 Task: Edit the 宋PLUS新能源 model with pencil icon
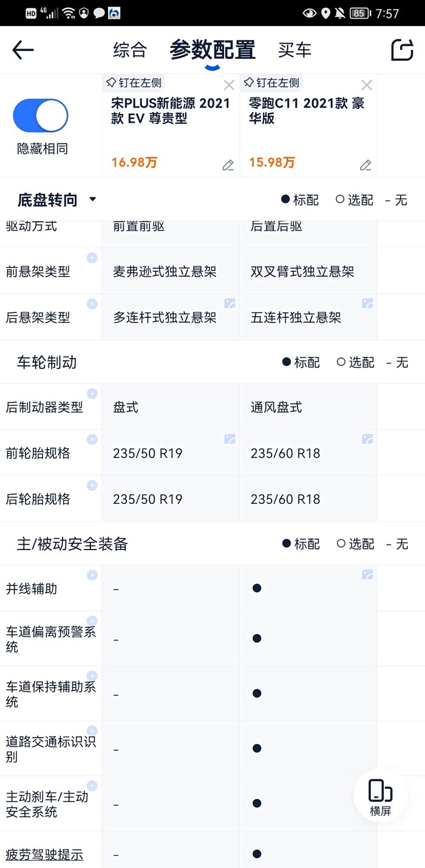(228, 165)
